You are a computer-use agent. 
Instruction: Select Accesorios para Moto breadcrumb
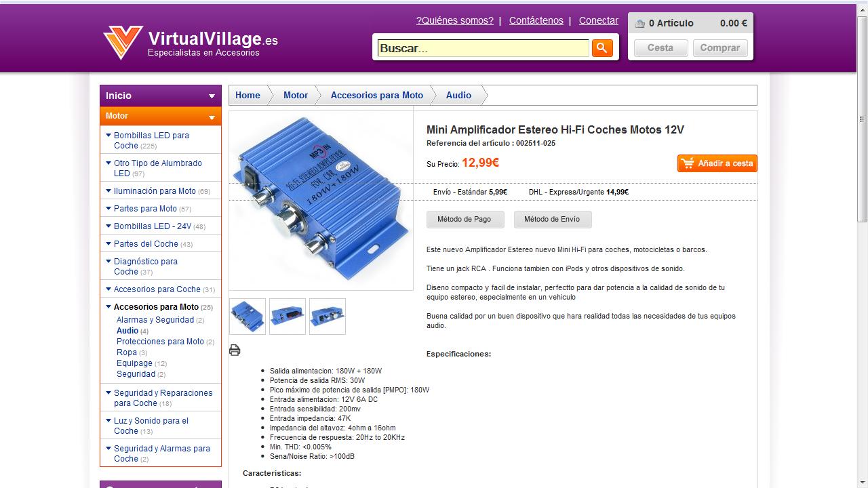click(377, 96)
